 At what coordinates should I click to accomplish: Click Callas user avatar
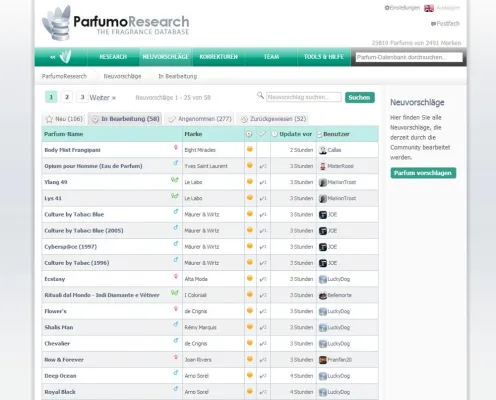pyautogui.click(x=322, y=150)
